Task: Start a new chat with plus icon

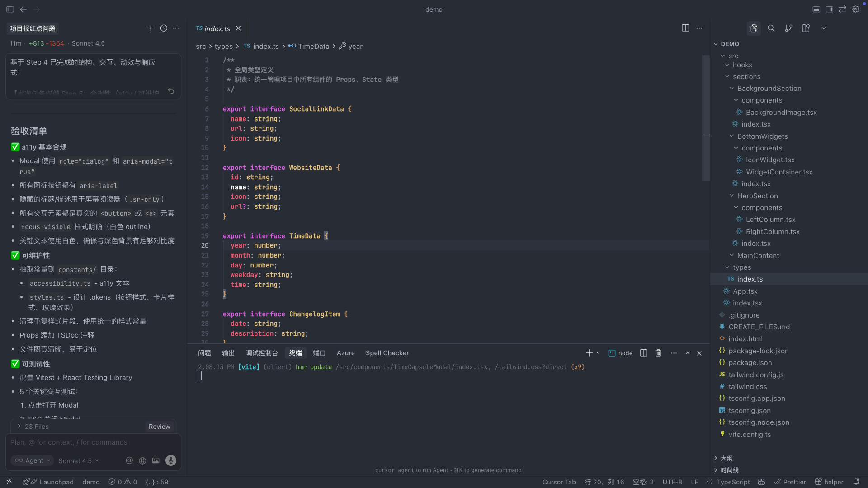Action: point(150,28)
